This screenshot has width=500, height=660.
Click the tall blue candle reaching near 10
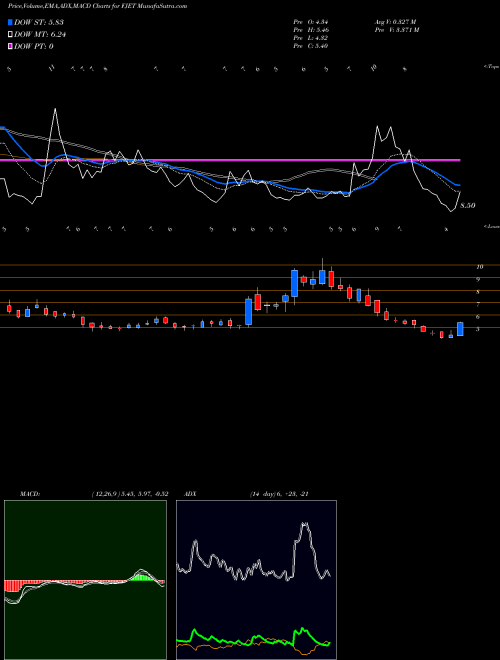(x=295, y=284)
